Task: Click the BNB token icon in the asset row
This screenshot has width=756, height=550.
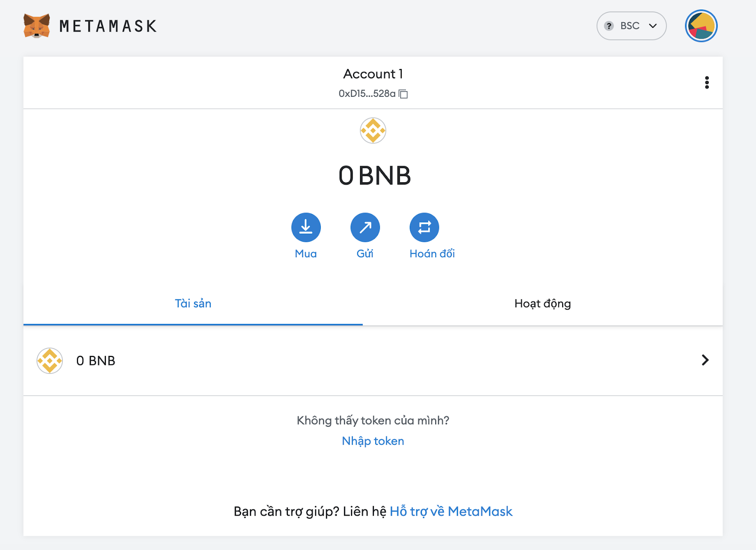Action: 50,361
